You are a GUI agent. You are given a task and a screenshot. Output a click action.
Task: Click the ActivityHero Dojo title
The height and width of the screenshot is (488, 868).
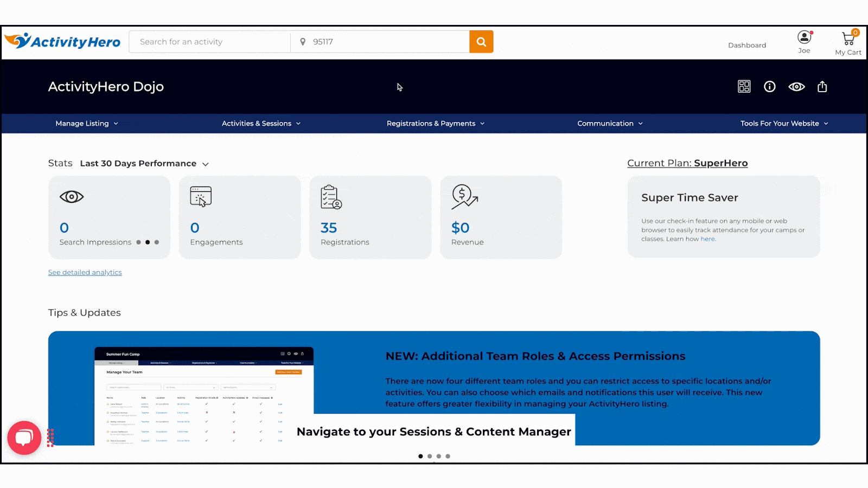point(106,87)
